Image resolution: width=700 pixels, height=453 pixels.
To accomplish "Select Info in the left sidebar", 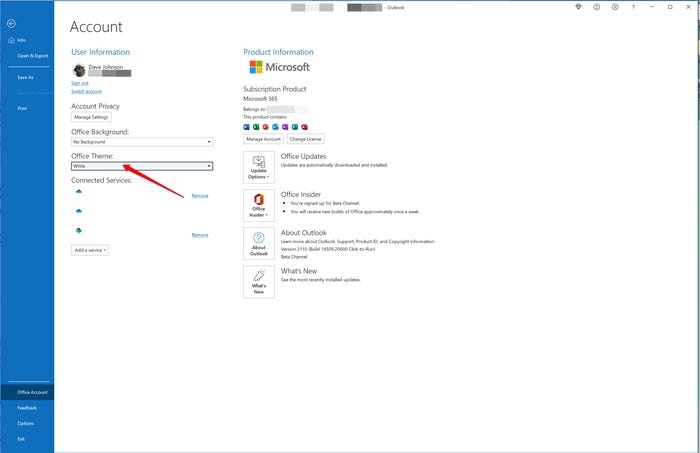I will pyautogui.click(x=22, y=40).
